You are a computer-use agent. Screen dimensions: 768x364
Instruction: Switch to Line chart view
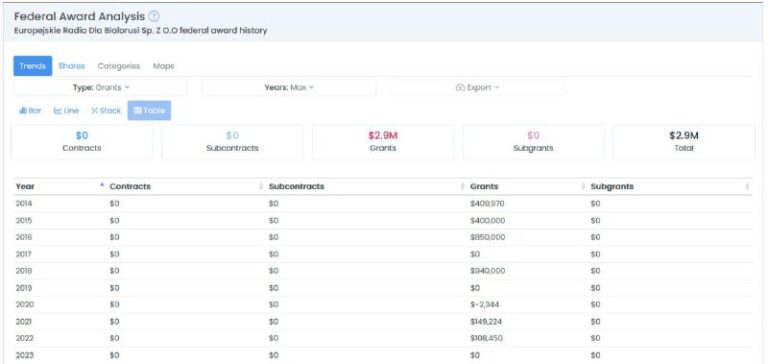[x=66, y=111]
